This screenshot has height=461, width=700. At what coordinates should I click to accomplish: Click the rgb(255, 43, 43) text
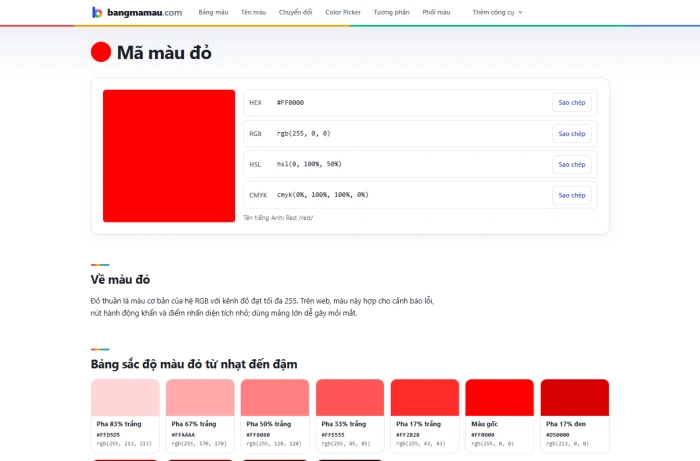pos(421,444)
